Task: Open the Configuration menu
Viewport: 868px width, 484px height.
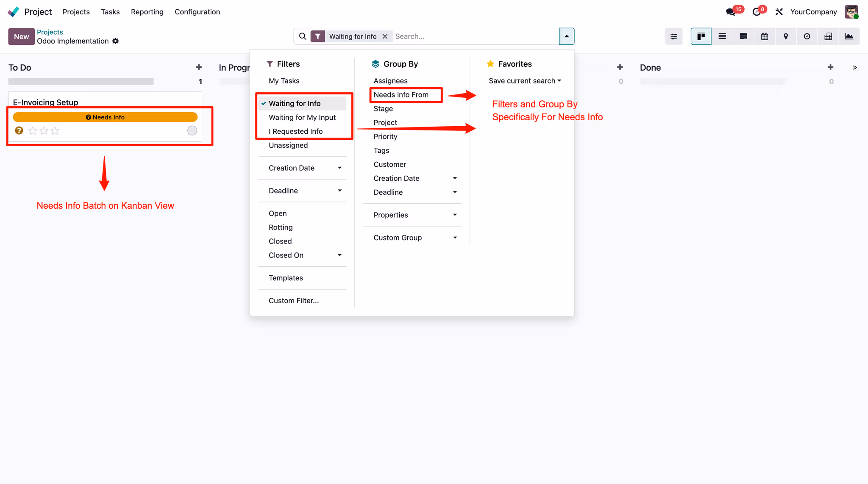Action: [197, 12]
